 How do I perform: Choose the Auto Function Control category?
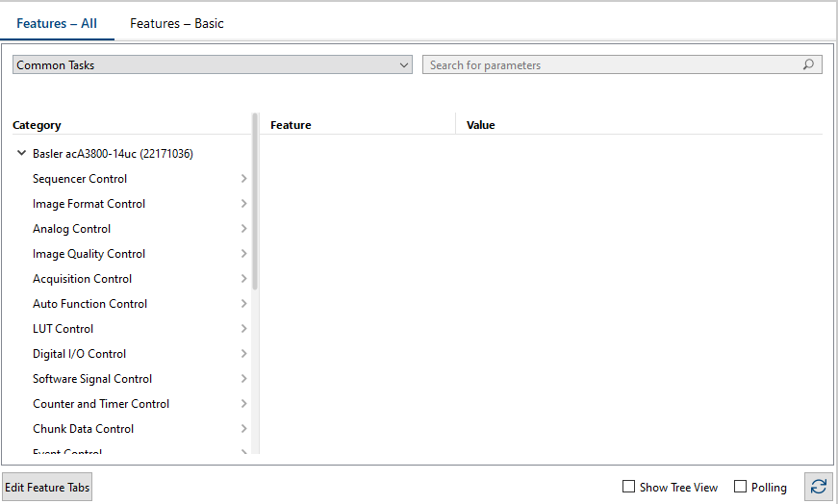pos(89,304)
